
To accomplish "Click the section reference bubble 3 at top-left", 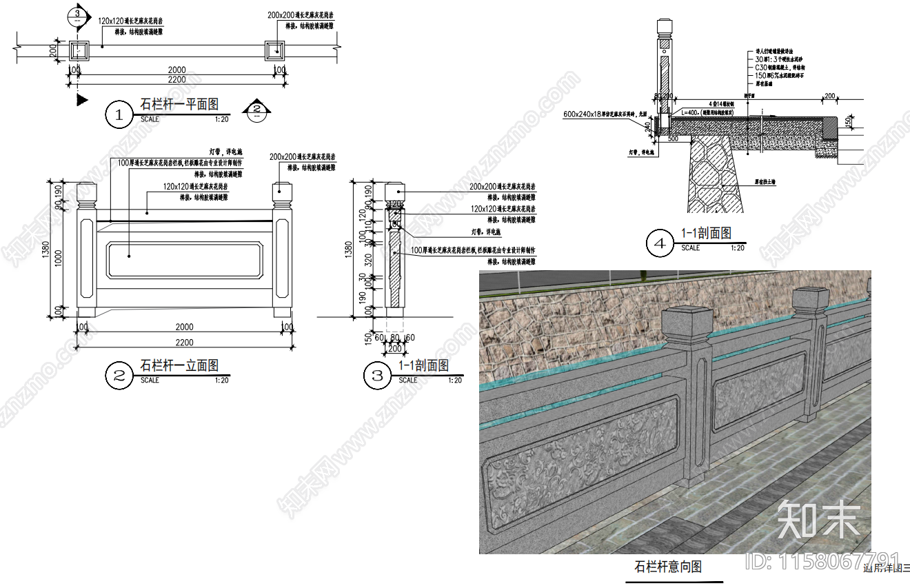I will [x=77, y=15].
